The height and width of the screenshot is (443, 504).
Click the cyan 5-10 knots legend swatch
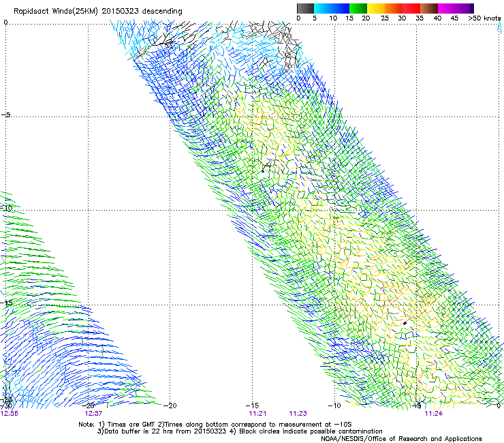coord(323,8)
